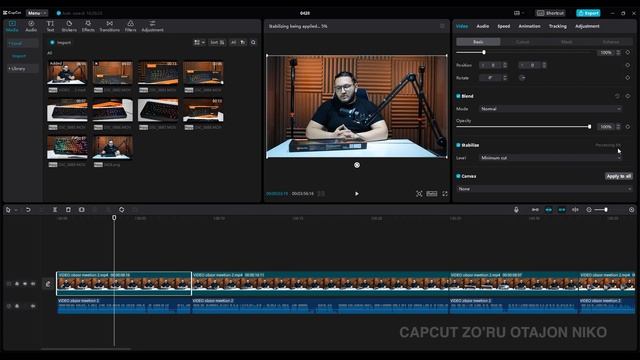
Task: Open the pointer tool mode dropdown arrow
Action: click(x=16, y=210)
